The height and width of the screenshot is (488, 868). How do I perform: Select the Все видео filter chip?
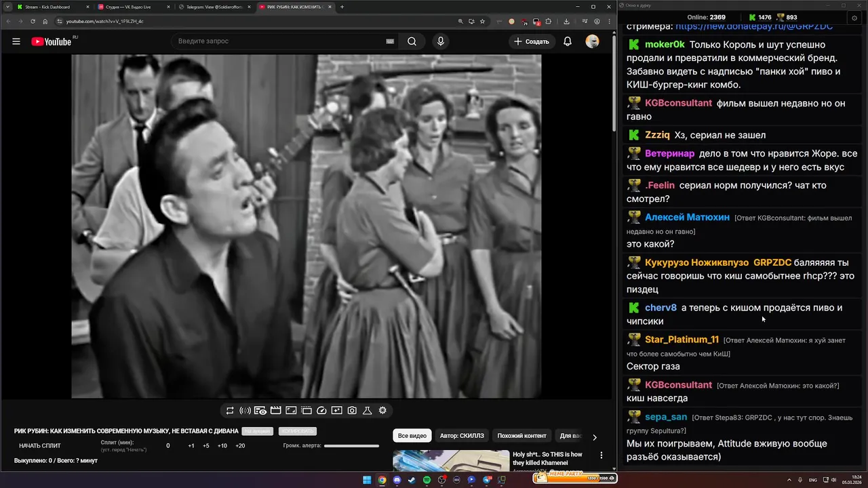coord(412,436)
